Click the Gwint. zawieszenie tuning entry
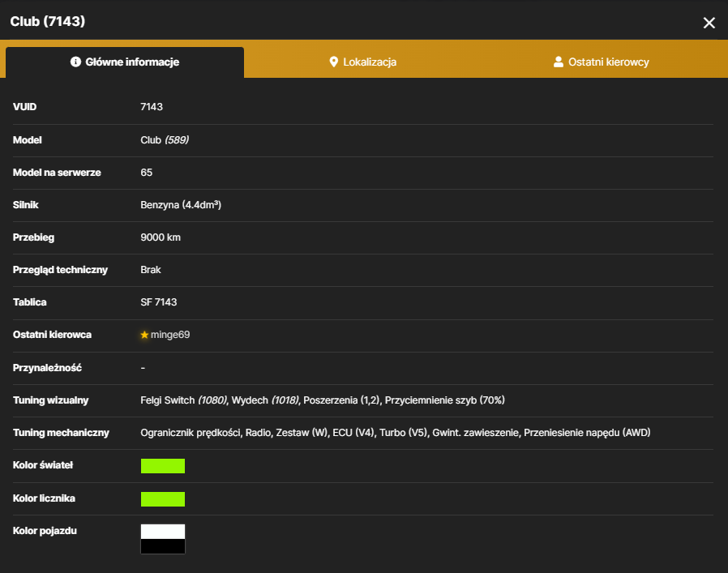 point(475,433)
